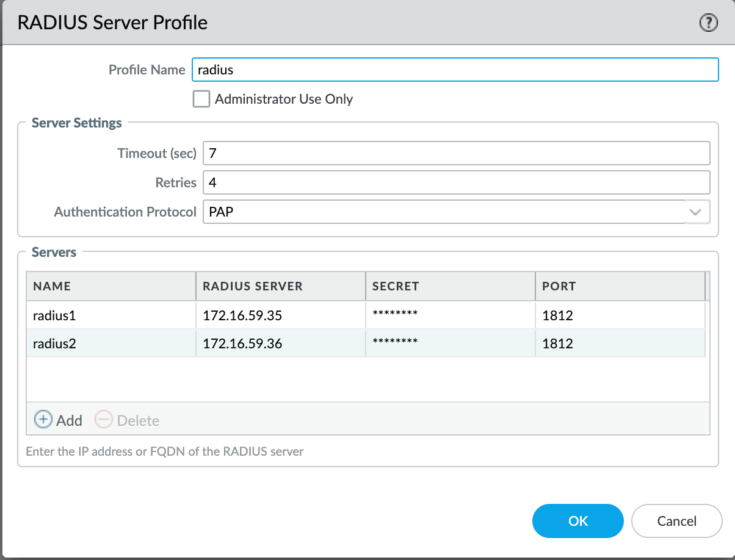This screenshot has width=735, height=560.
Task: Click the Profile Name input field
Action: [455, 70]
